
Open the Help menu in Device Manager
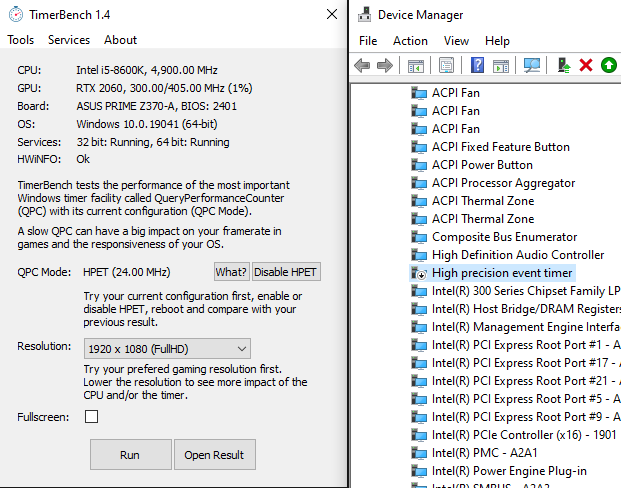[497, 41]
